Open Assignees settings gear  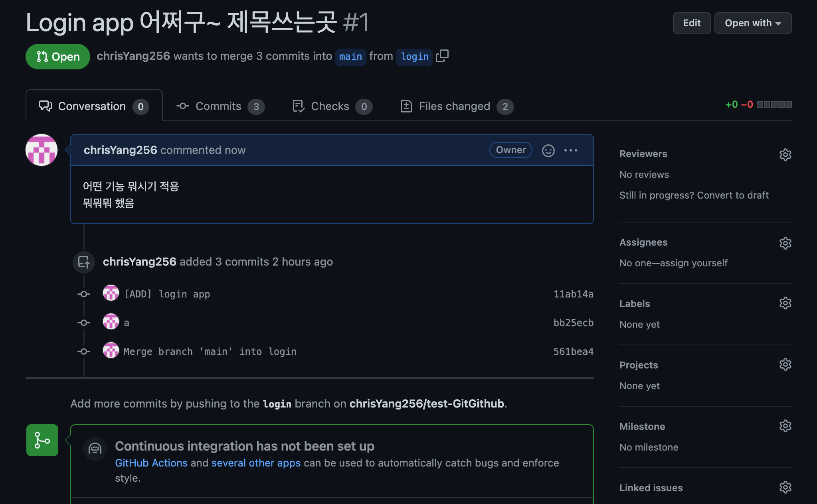pos(785,243)
